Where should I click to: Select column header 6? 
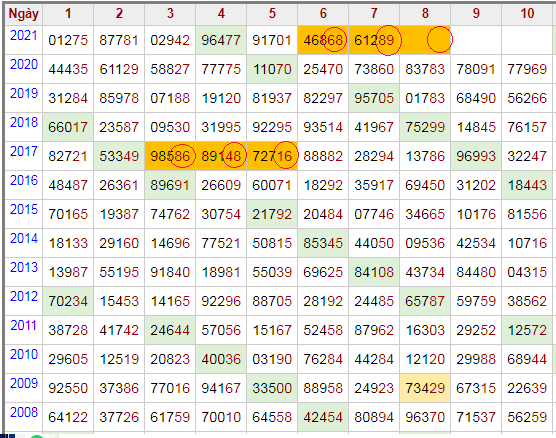(x=323, y=14)
